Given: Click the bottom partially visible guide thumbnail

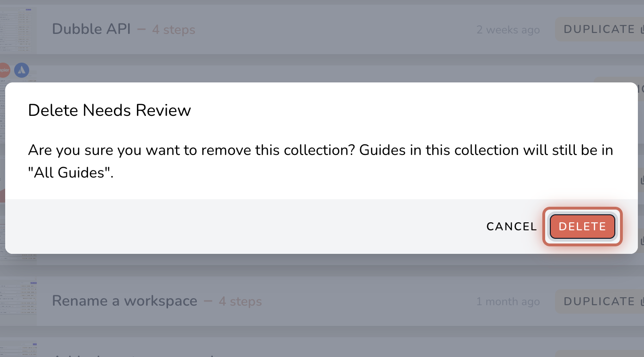Looking at the screenshot, I should coord(18,349).
